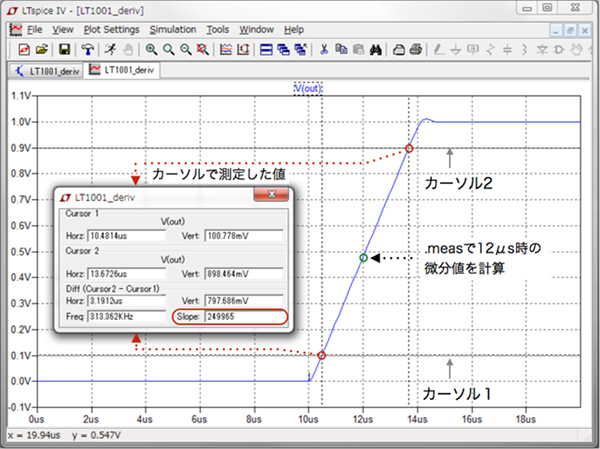Click the Save floppy disk icon
This screenshot has height=449, width=600.
(x=64, y=49)
